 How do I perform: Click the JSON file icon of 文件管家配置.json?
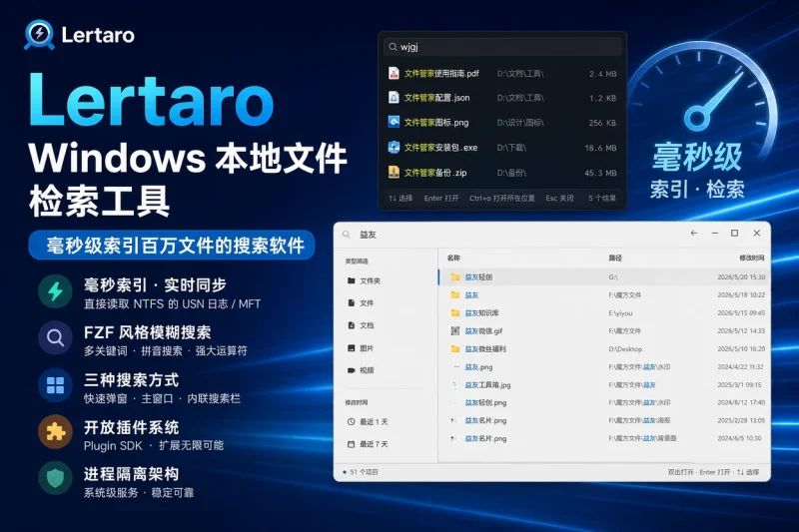coord(394,98)
